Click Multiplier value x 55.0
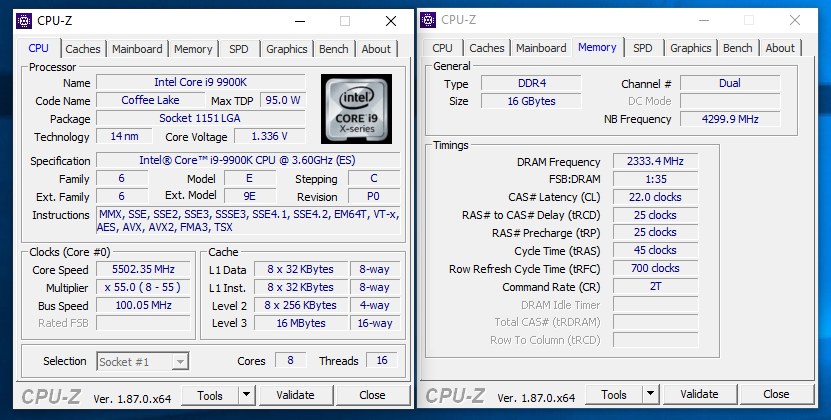831x420 pixels. pyautogui.click(x=143, y=287)
